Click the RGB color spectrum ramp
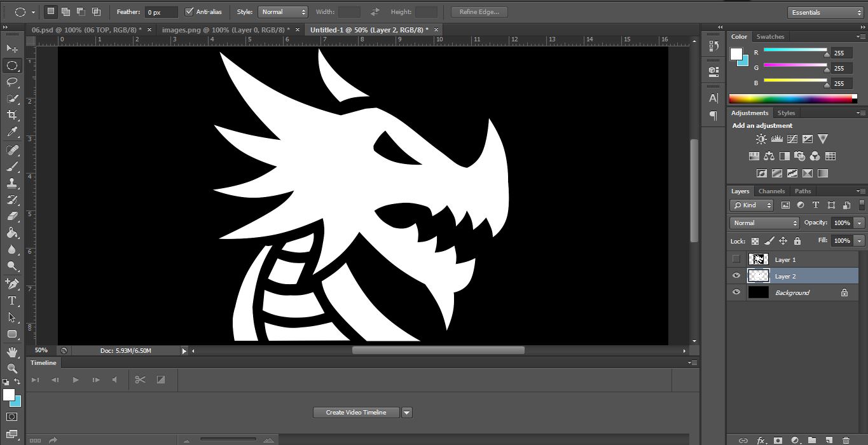Screen dimensions: 868x445 pos(790,99)
